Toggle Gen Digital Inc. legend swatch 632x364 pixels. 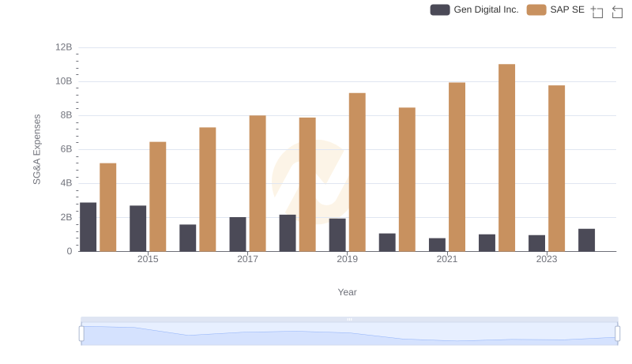(440, 9)
